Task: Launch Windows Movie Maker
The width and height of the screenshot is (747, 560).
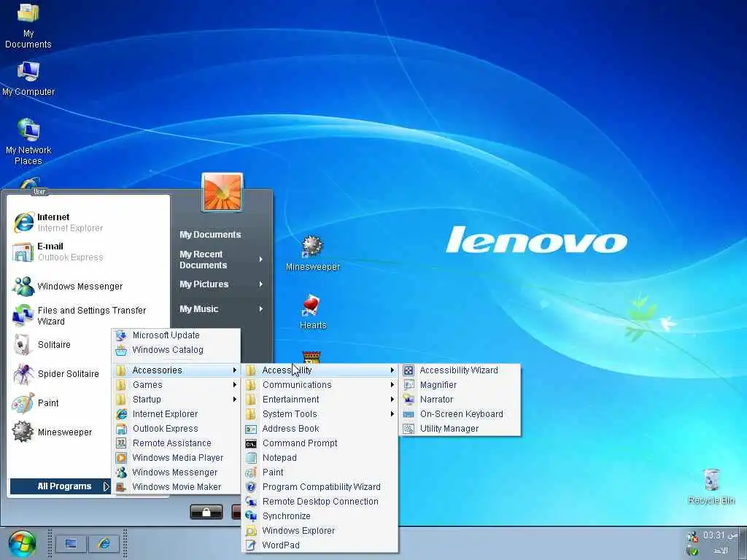Action: [x=177, y=487]
